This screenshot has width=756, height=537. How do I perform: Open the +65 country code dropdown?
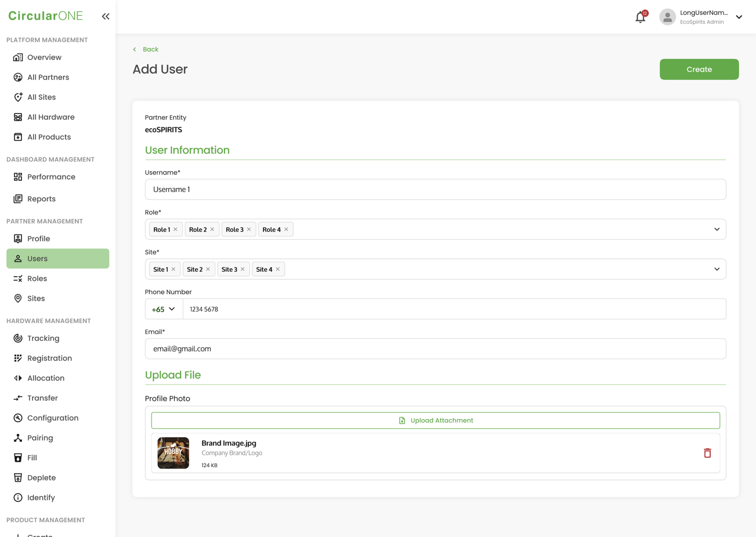click(164, 309)
